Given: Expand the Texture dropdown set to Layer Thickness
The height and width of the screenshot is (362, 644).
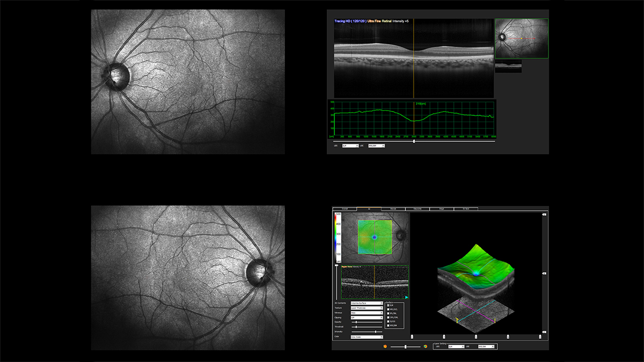Looking at the screenshot, I should click(x=367, y=308).
